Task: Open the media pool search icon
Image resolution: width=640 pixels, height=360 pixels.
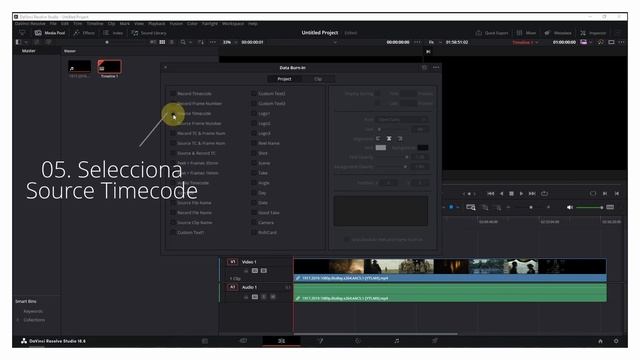Action: coord(183,42)
